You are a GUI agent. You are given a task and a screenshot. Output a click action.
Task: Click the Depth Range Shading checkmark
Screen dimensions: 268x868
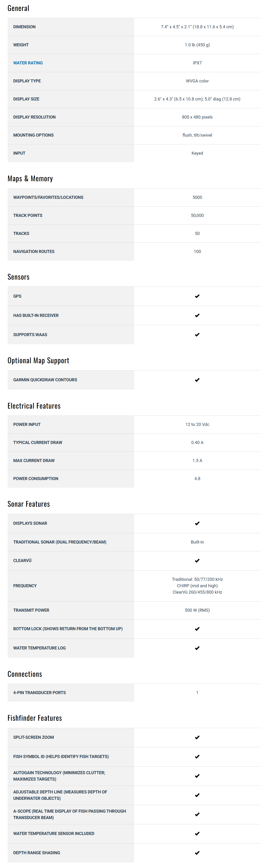197,853
